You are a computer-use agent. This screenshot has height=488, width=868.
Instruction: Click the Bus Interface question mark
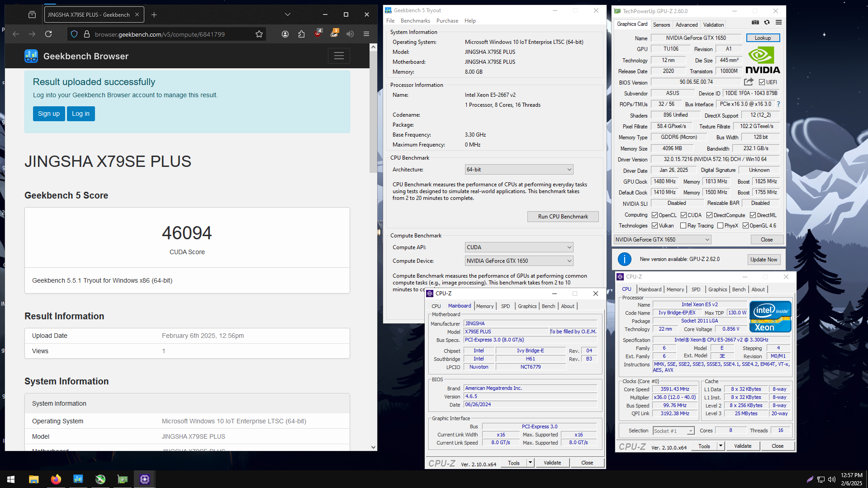pos(778,104)
